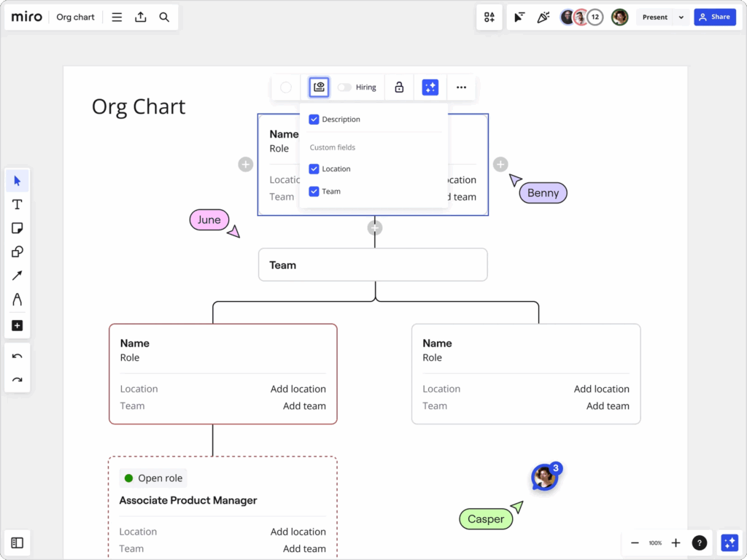Click Associate Product Manager title
Viewport: 747px width, 560px height.
(188, 500)
